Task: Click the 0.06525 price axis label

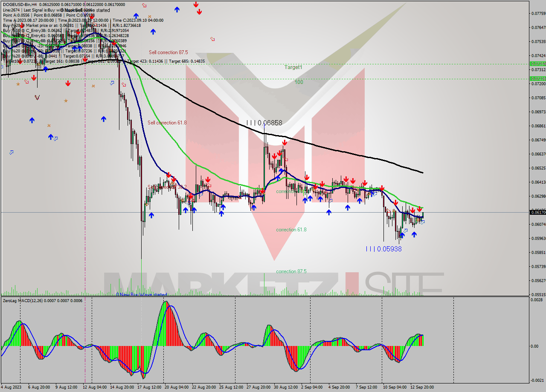Action: point(538,168)
